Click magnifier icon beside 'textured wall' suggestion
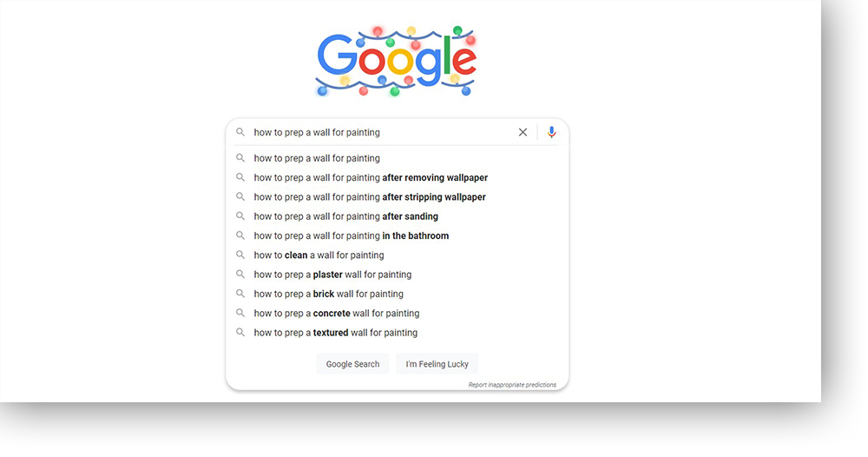This screenshot has height=457, width=868. [x=240, y=333]
